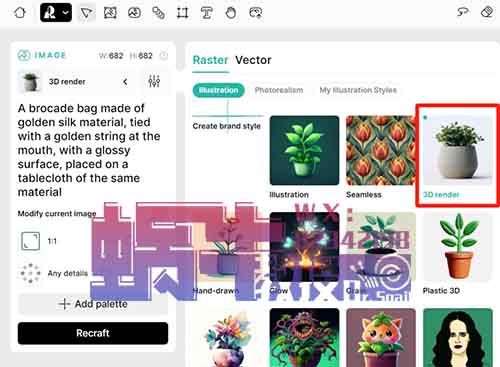The height and width of the screenshot is (367, 500).
Task: Click Add palette
Action: point(93,304)
